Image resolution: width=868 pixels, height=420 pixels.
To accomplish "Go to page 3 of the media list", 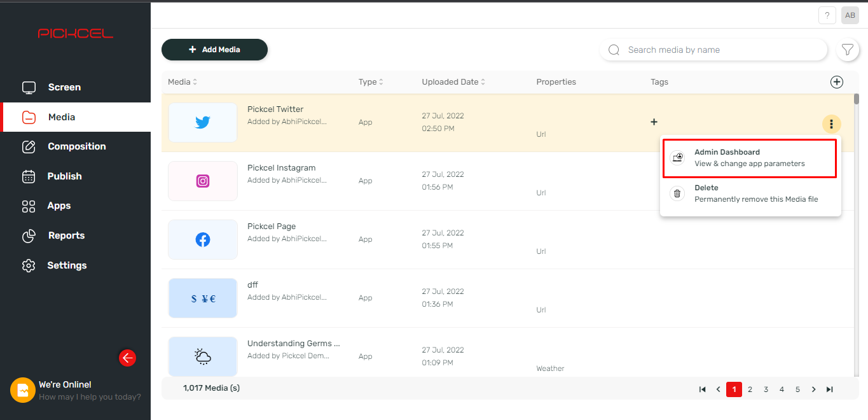I will click(766, 389).
